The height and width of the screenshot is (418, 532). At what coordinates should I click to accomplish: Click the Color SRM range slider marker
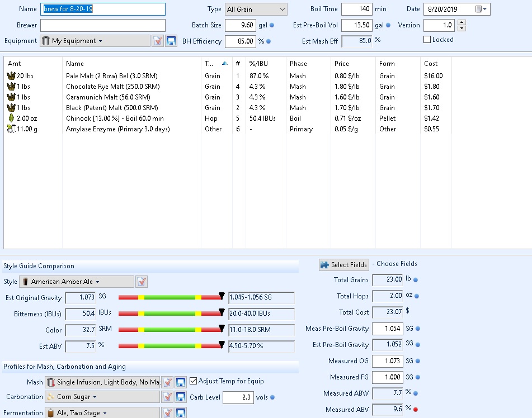(222, 328)
